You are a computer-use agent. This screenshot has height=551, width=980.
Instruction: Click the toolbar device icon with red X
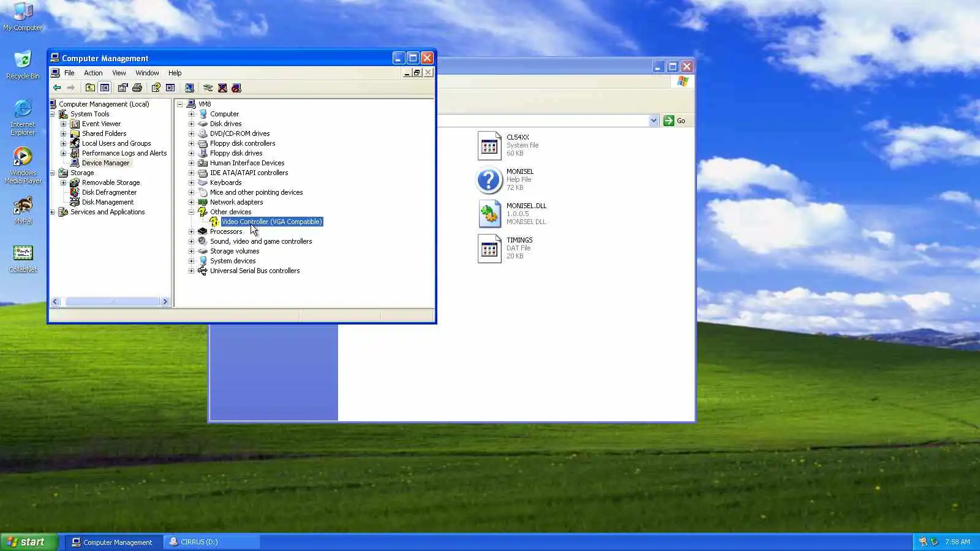tap(222, 88)
